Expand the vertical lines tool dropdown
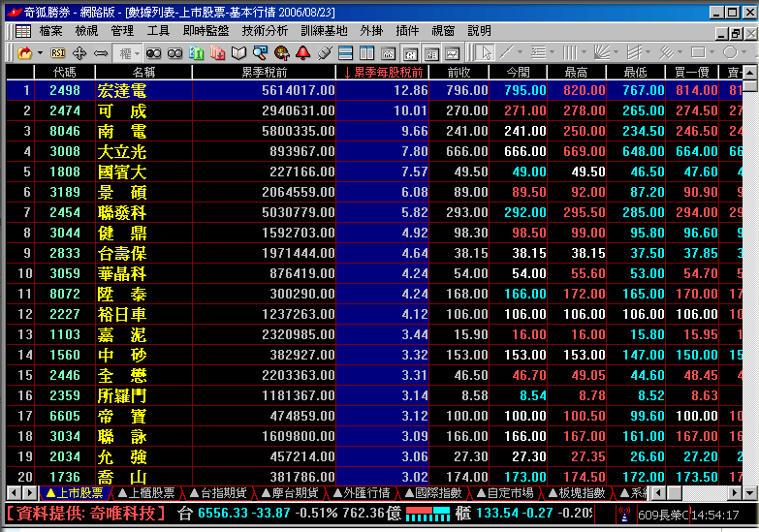 coord(584,52)
